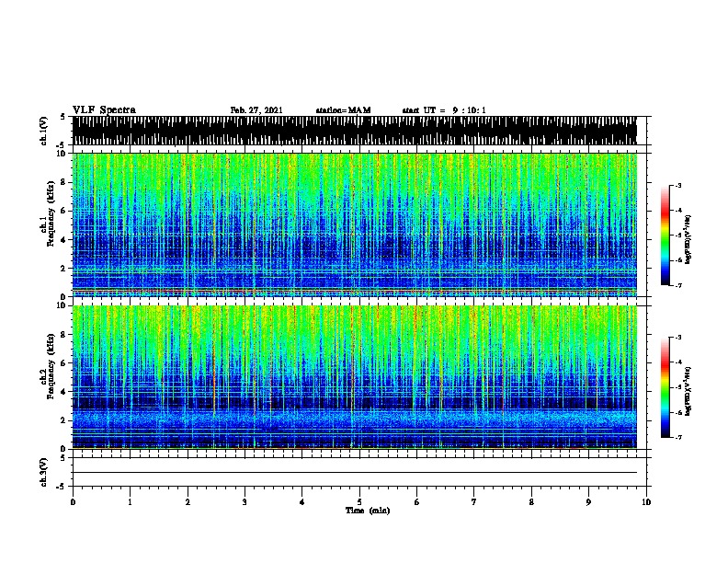Click the "4" kHz tick on ch.2 frequency axis
The width and height of the screenshot is (728, 563).
coord(63,392)
